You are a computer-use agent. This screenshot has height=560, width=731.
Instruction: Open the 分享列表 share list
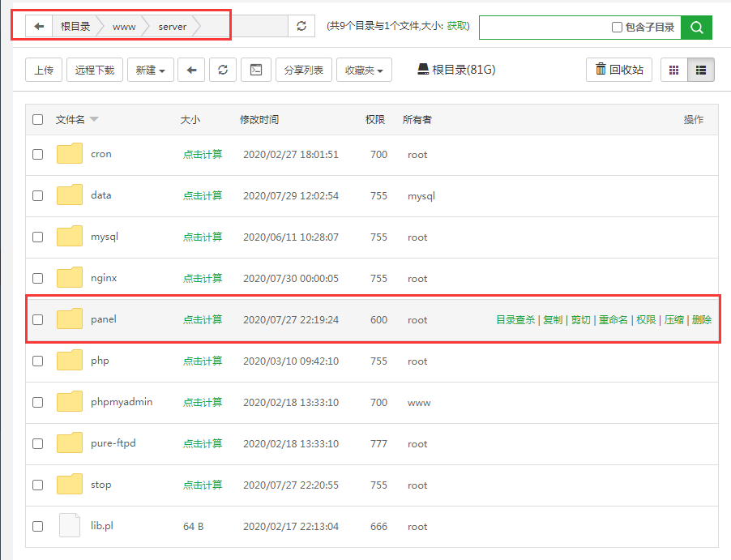304,70
